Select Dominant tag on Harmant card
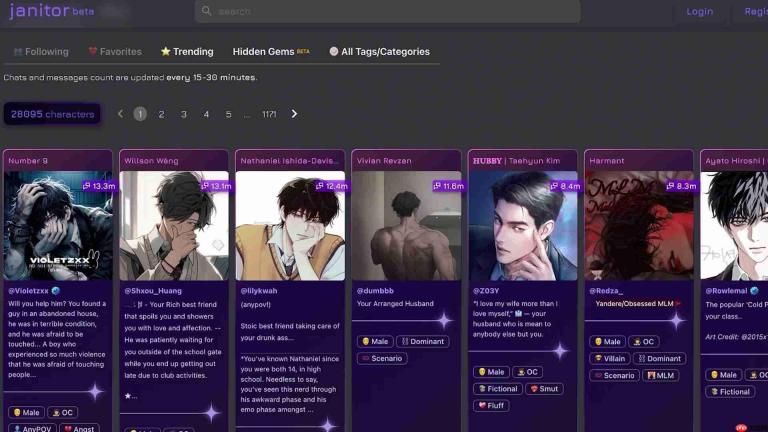 (x=659, y=359)
